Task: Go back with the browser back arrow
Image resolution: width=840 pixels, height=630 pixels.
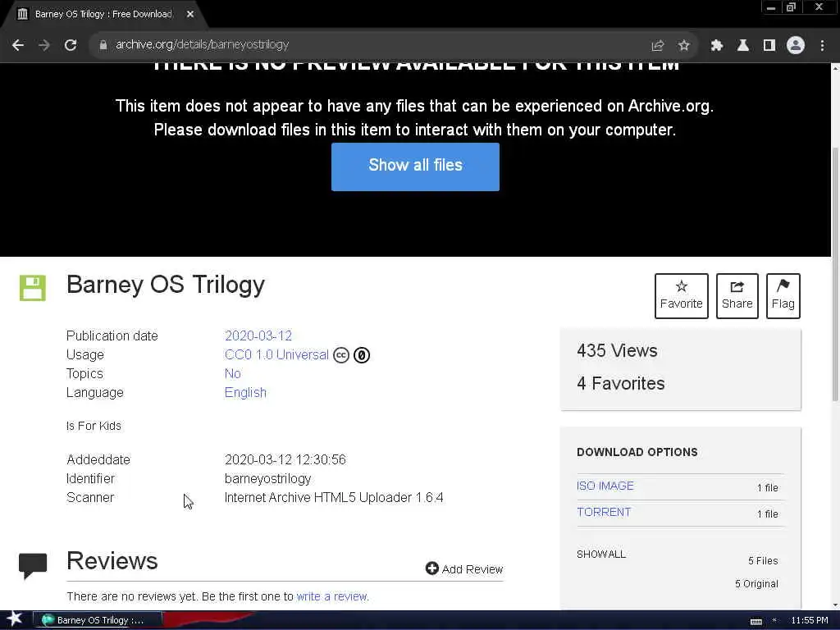Action: coord(18,46)
